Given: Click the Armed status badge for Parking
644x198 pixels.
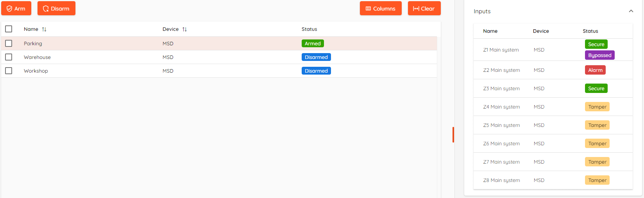Looking at the screenshot, I should 313,43.
